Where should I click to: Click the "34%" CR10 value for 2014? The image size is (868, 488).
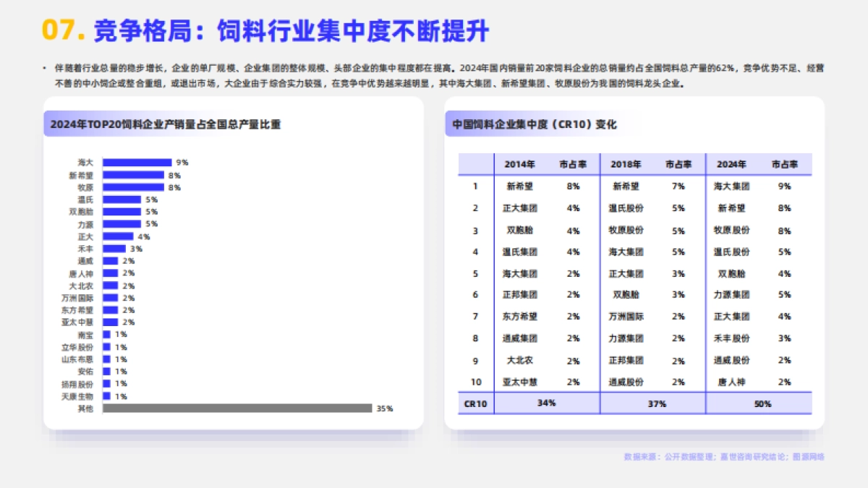click(546, 403)
